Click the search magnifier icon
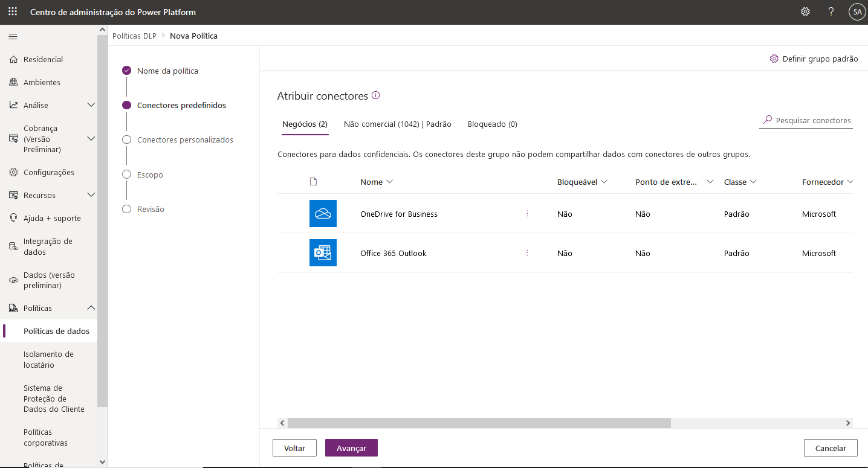The height and width of the screenshot is (468, 868). pyautogui.click(x=768, y=120)
